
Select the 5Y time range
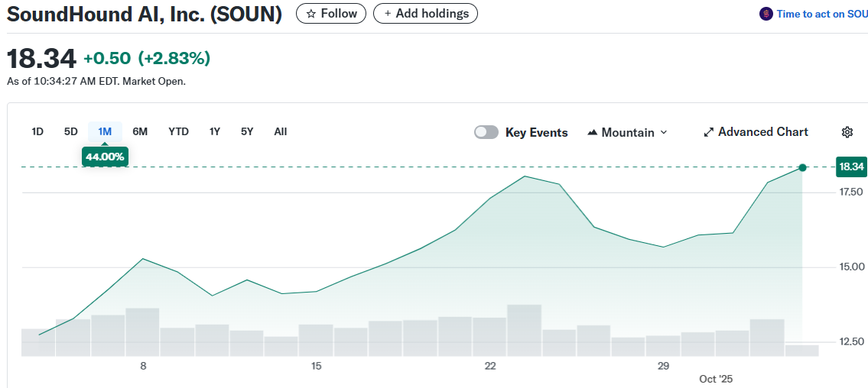pos(247,131)
